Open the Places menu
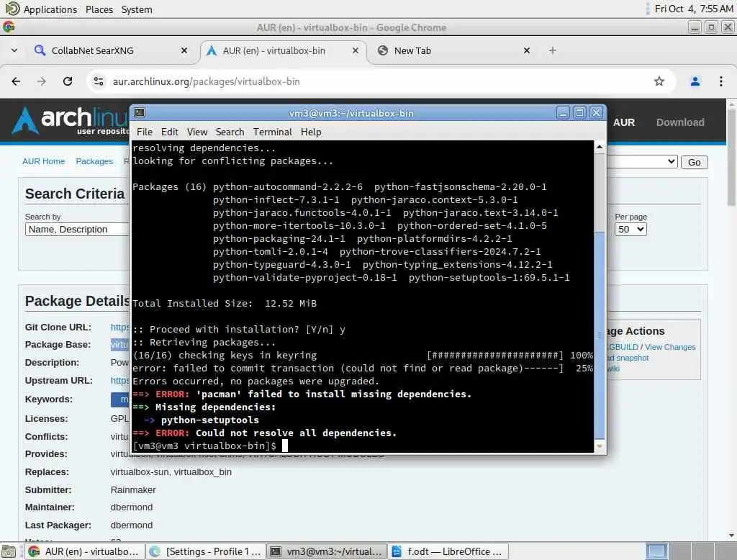 click(x=99, y=9)
